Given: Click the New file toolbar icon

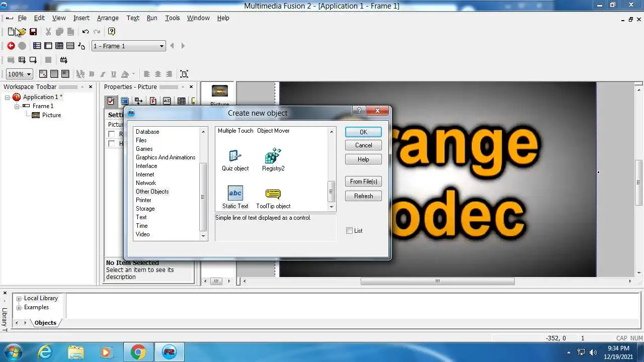Looking at the screenshot, I should pos(11,32).
